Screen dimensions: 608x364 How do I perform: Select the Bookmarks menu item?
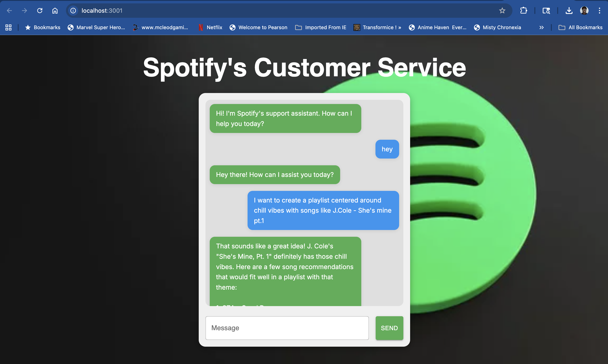(42, 27)
